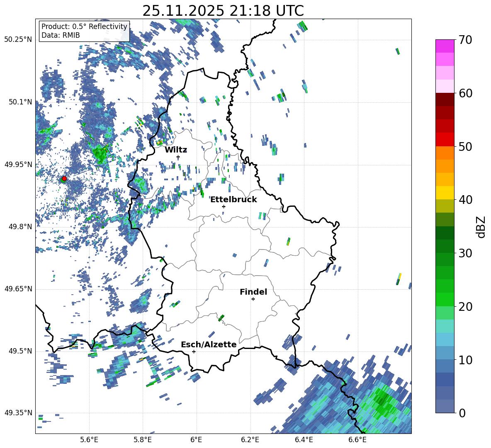Click the 5.6°E longitude label

point(89,440)
